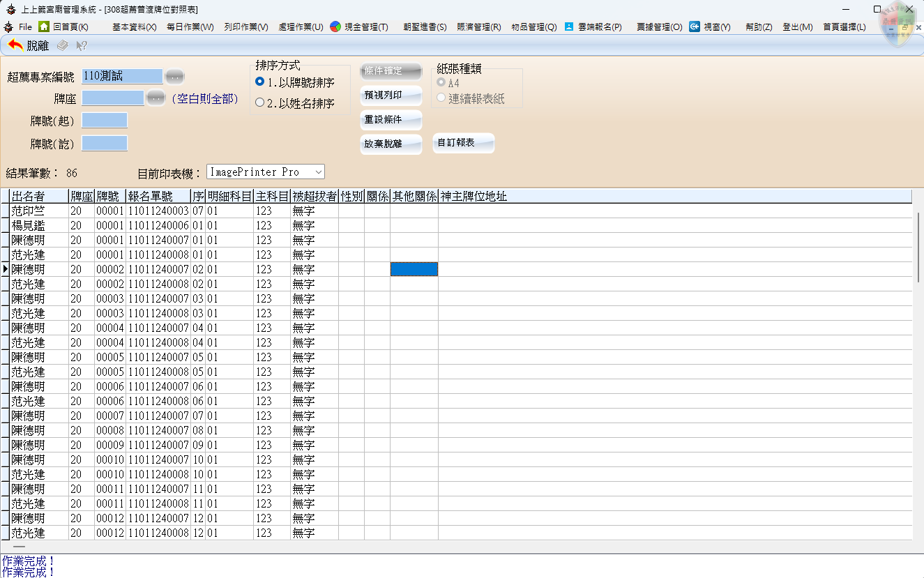Click the app icon left of File
This screenshot has width=924, height=578.
tap(8, 26)
